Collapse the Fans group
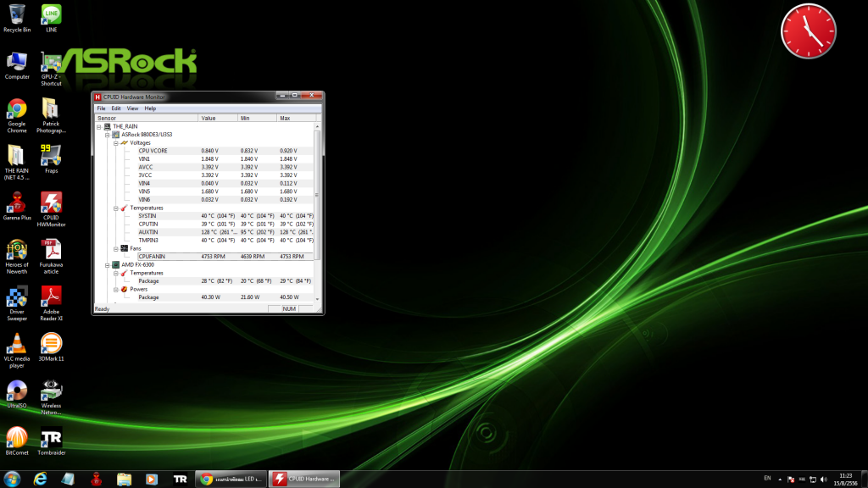The width and height of the screenshot is (868, 488). 115,249
